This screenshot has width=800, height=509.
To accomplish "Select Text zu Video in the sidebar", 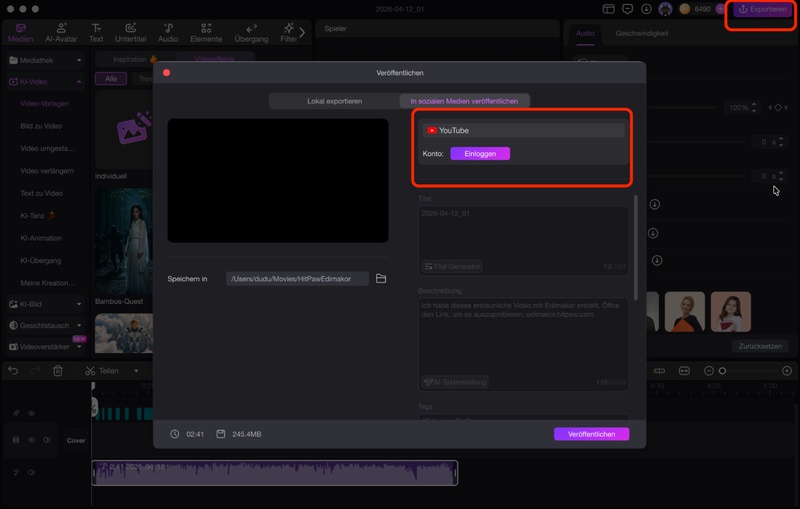I will 42,193.
